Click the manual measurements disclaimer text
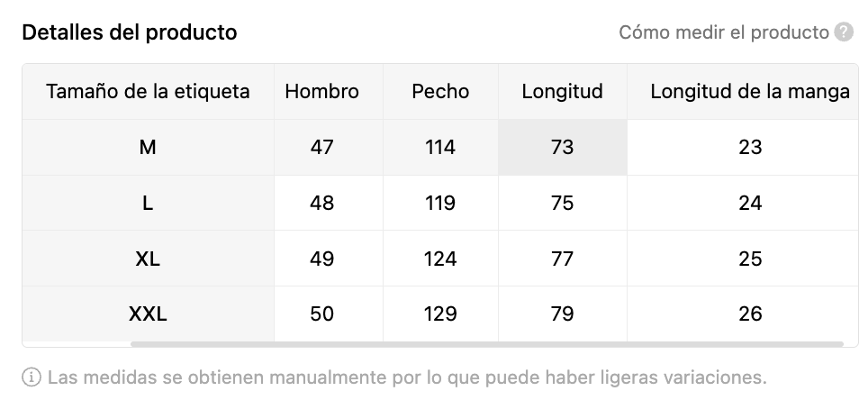The image size is (868, 400). [405, 377]
